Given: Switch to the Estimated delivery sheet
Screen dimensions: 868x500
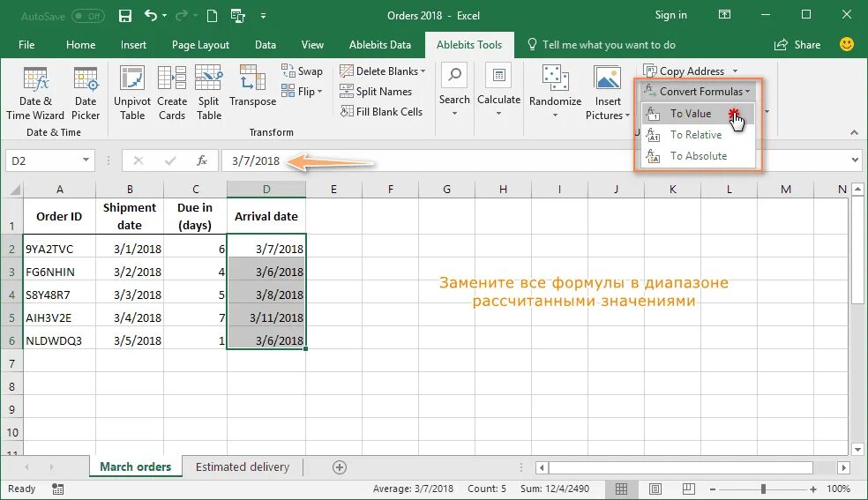Looking at the screenshot, I should pyautogui.click(x=243, y=466).
